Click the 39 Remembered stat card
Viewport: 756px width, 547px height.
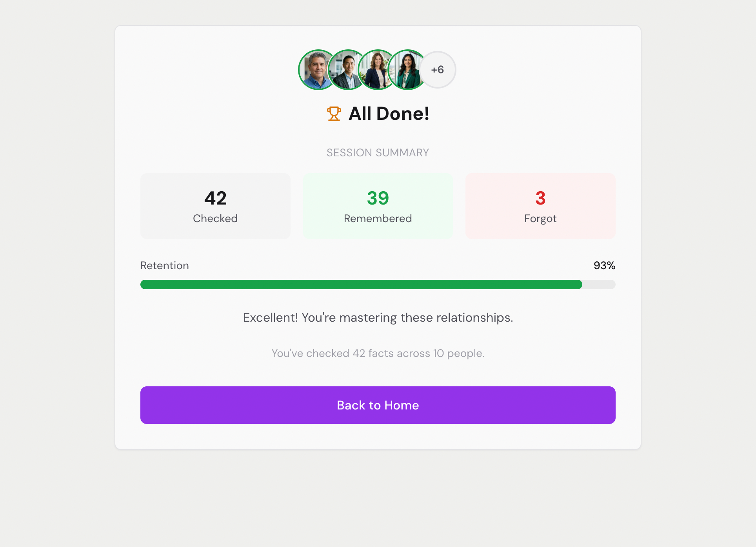coord(378,206)
